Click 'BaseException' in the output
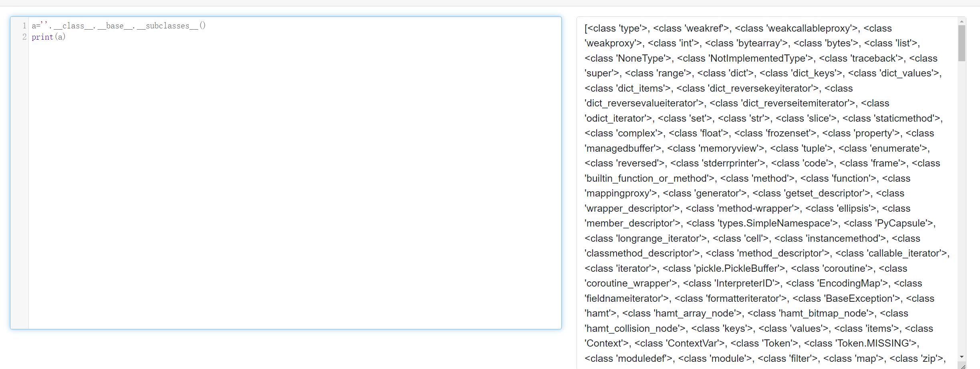The height and width of the screenshot is (369, 980). click(859, 299)
